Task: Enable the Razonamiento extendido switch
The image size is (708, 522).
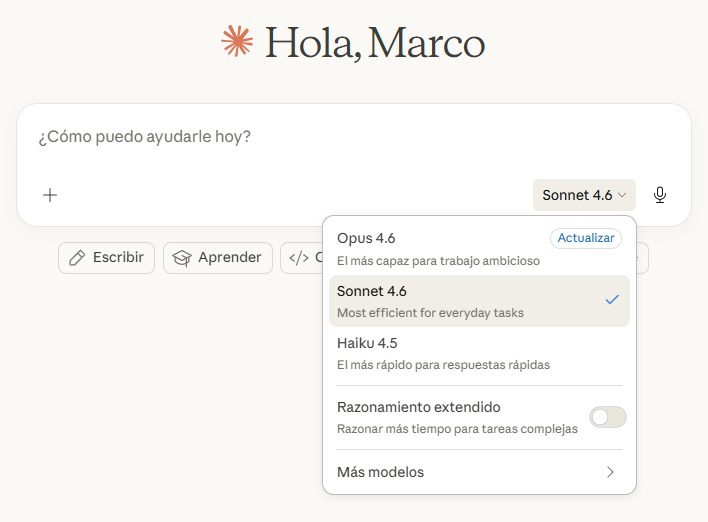Action: click(x=607, y=417)
